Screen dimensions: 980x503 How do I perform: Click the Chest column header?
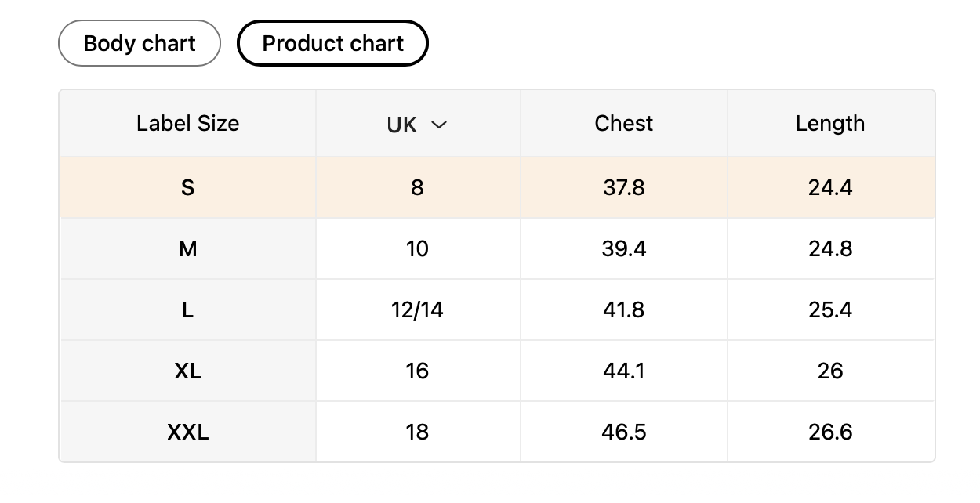click(x=623, y=123)
